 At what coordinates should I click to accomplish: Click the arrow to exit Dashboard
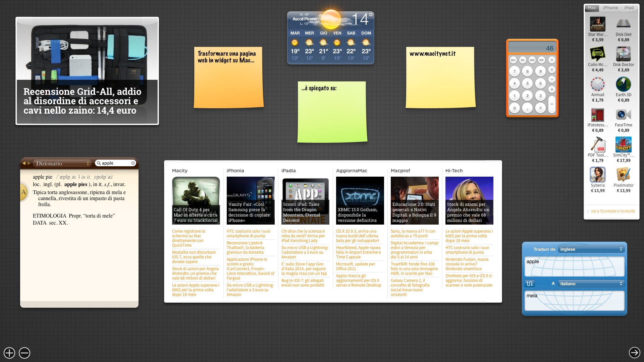(x=634, y=353)
